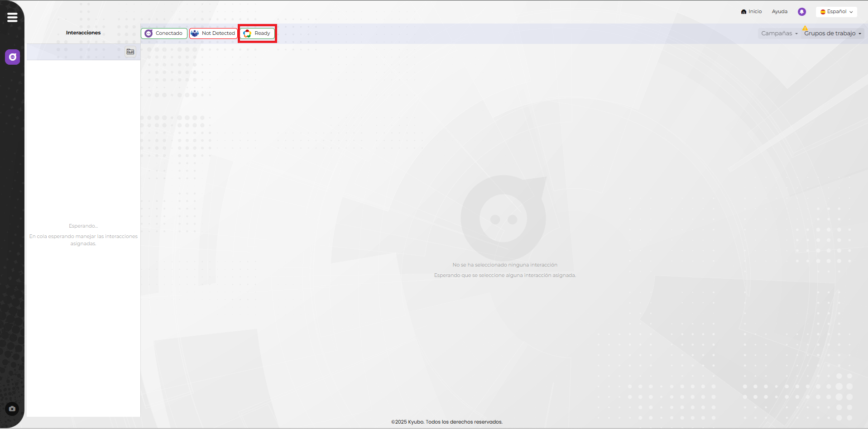This screenshot has height=429, width=868.
Task: Click the yellow warning triangle icon
Action: 805,28
